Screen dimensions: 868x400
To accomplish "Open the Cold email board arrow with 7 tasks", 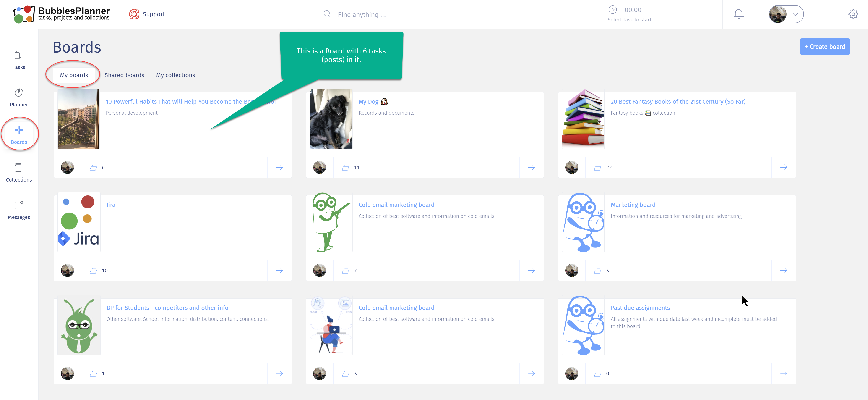I will pyautogui.click(x=531, y=271).
